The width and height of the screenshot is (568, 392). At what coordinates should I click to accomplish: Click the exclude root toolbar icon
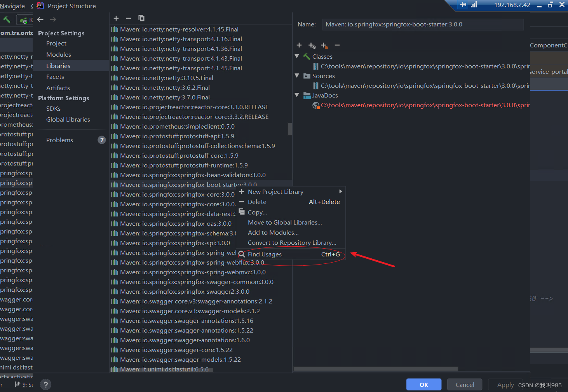(x=324, y=45)
